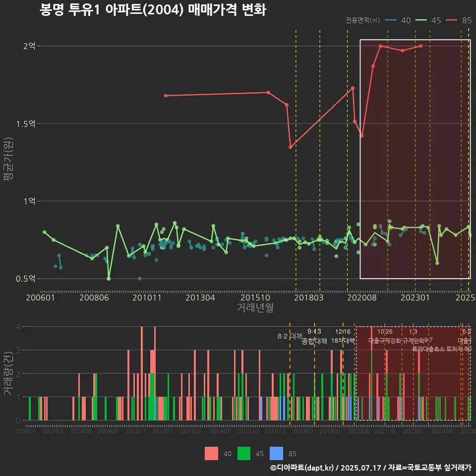The width and height of the screenshot is (476, 476).
Task: Click the 1·3 규제완화 annotation
Action: 413,336
